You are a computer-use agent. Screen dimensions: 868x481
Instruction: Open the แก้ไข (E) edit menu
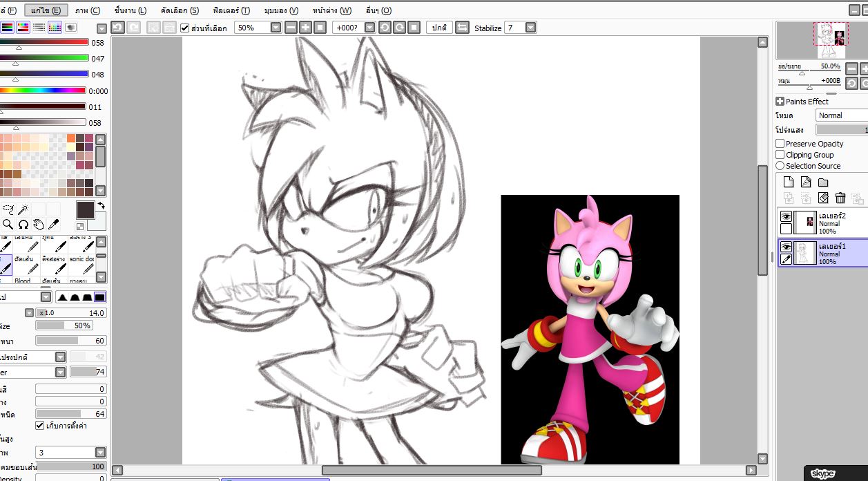point(46,10)
